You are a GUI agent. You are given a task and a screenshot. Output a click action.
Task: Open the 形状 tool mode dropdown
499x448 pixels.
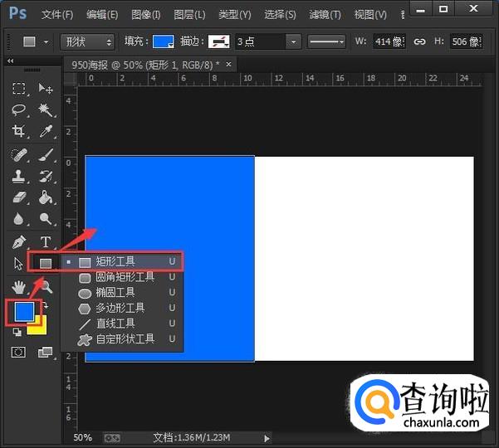(87, 41)
